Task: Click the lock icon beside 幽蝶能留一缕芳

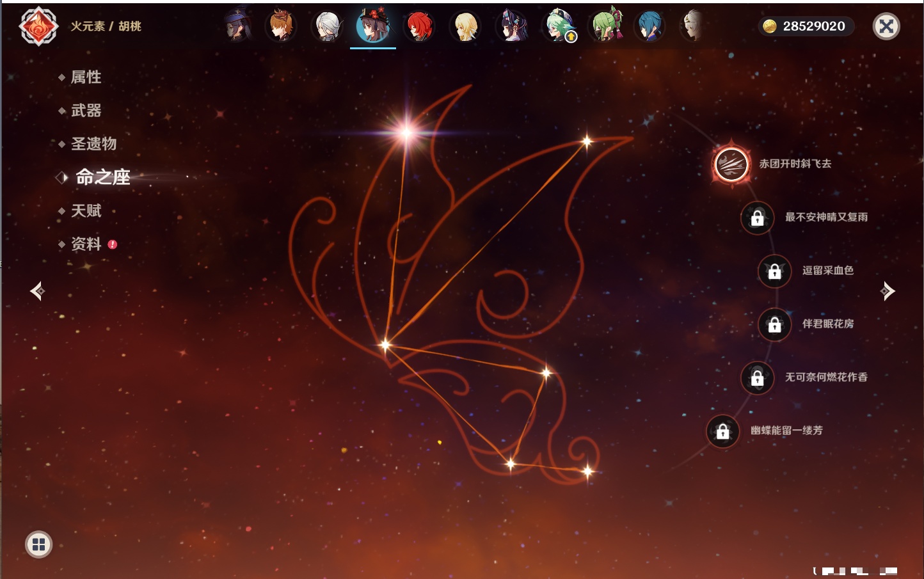Action: click(x=722, y=431)
